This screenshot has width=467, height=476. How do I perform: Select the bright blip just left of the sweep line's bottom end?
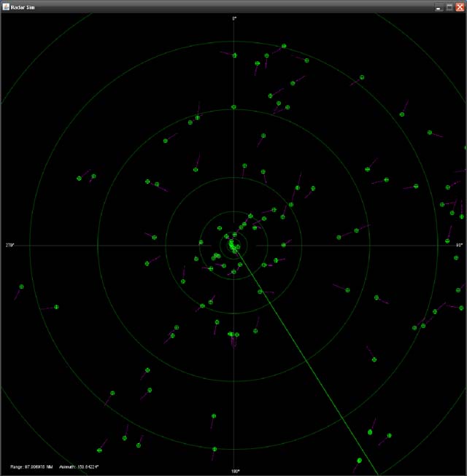[360, 461]
